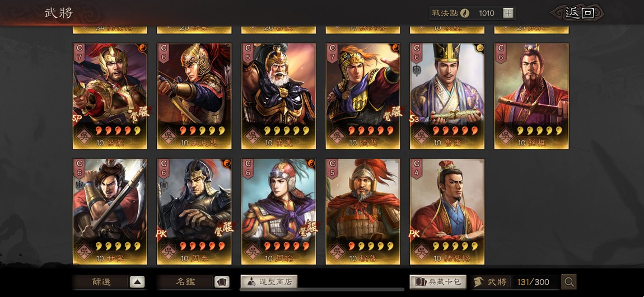This screenshot has width=644, height=297.
Task: Select the 魯肅 S3 general card
Action: [x=447, y=96]
